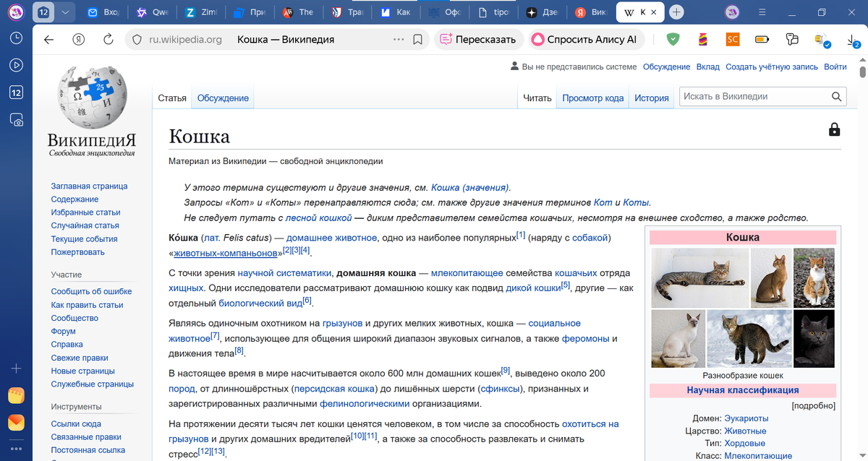The height and width of the screenshot is (461, 868).
Task: Bookmark this page
Action: click(x=418, y=40)
